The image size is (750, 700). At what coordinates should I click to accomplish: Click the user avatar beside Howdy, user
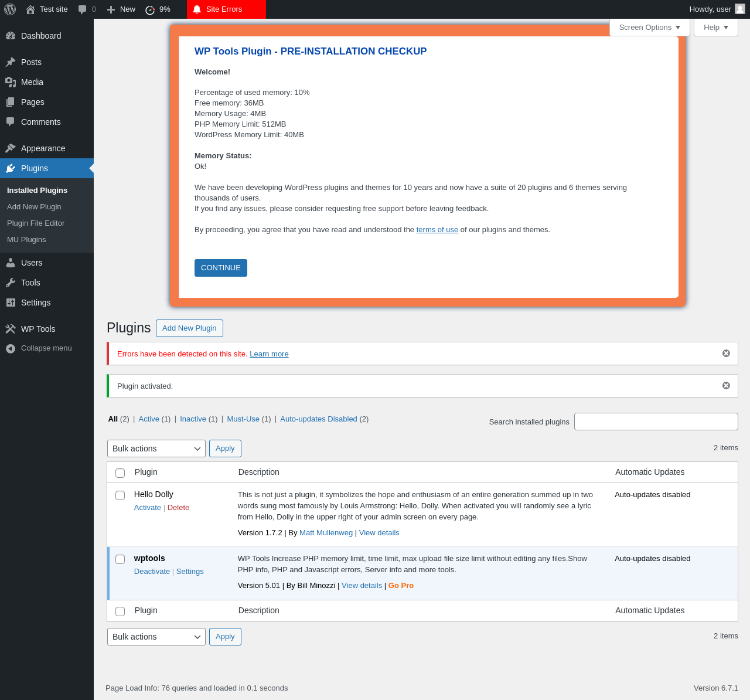point(740,9)
